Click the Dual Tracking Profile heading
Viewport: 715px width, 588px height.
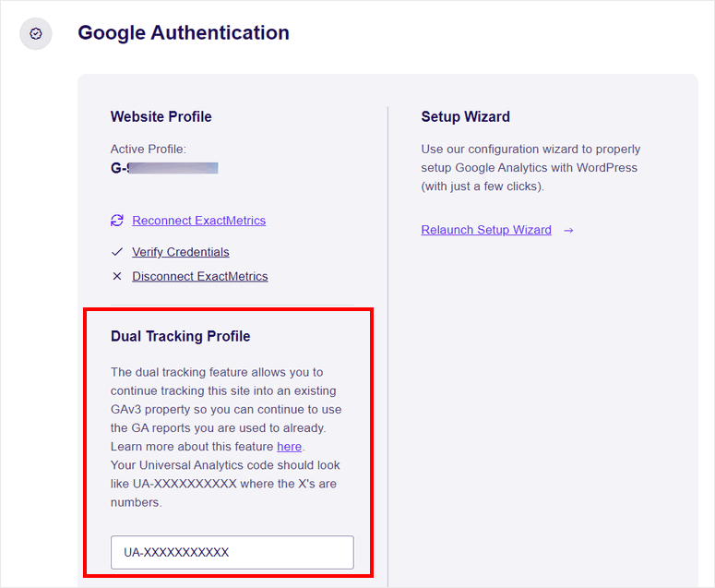coord(180,337)
